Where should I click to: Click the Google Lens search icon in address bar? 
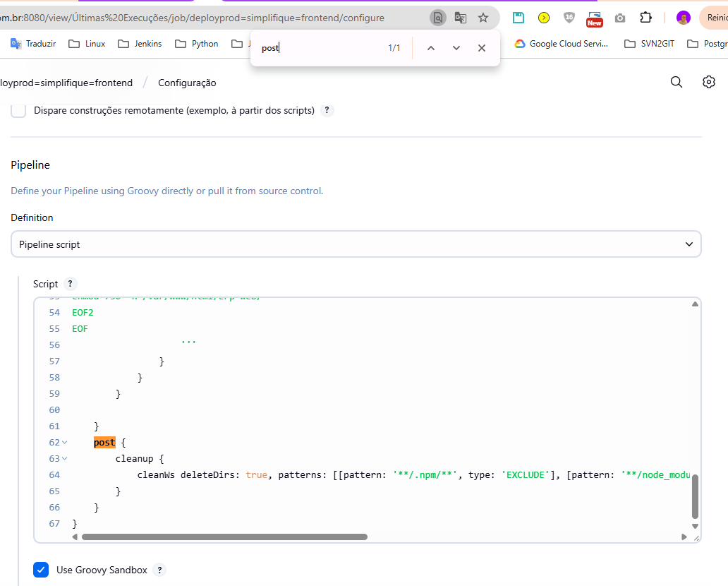(437, 18)
